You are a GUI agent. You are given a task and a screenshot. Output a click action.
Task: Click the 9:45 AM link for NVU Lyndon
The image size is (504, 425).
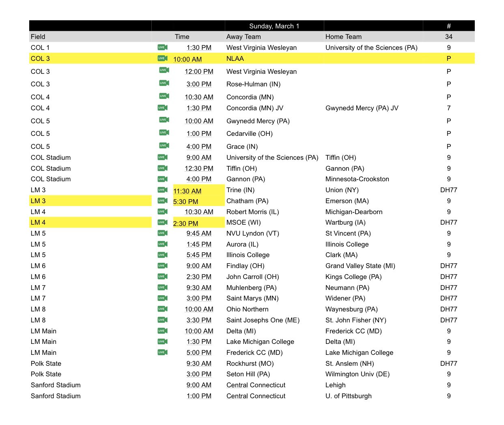pos(198,233)
